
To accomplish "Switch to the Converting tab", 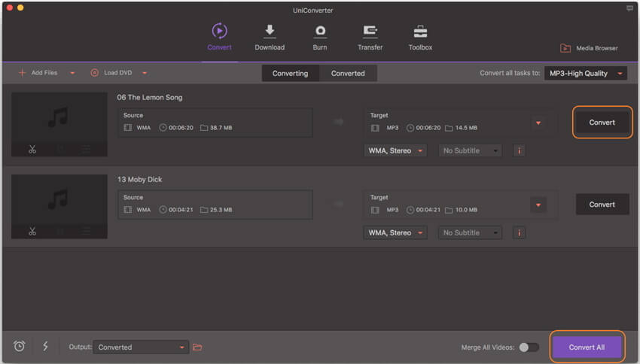I will pyautogui.click(x=290, y=74).
